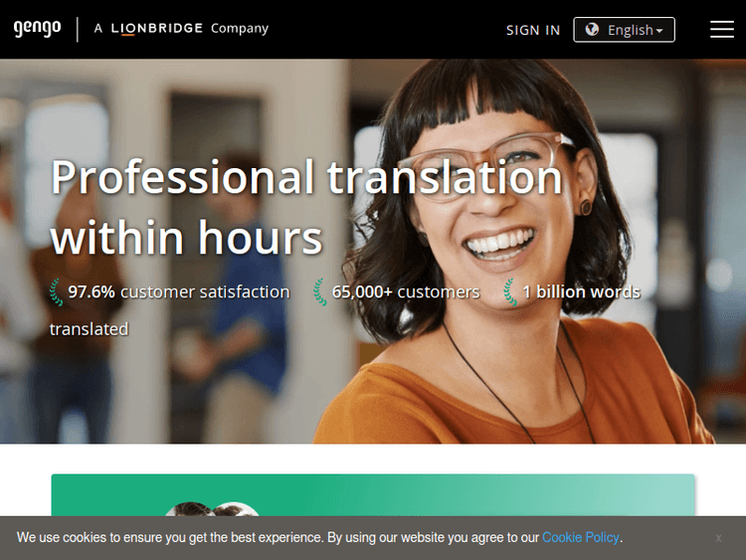The image size is (746, 560).
Task: Click the Lionbridge Company logo
Action: point(181,29)
